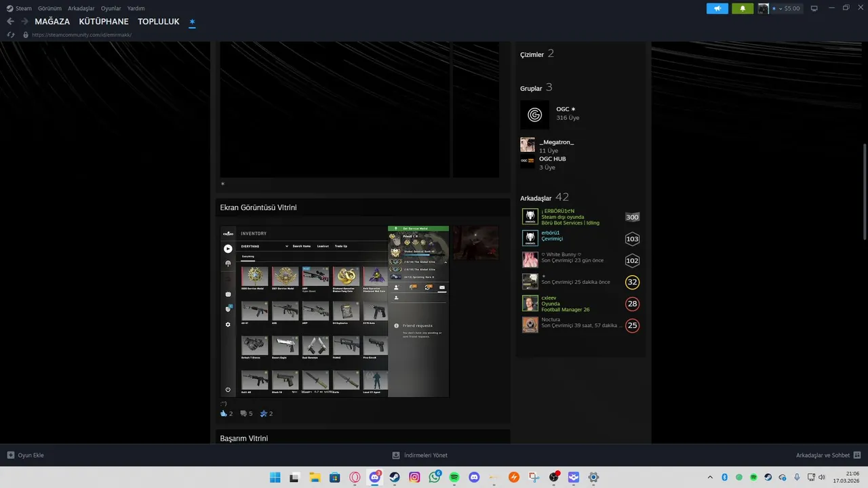Click the download icon beside İndirmeleri Yönet
This screenshot has width=868, height=488.
(x=396, y=455)
